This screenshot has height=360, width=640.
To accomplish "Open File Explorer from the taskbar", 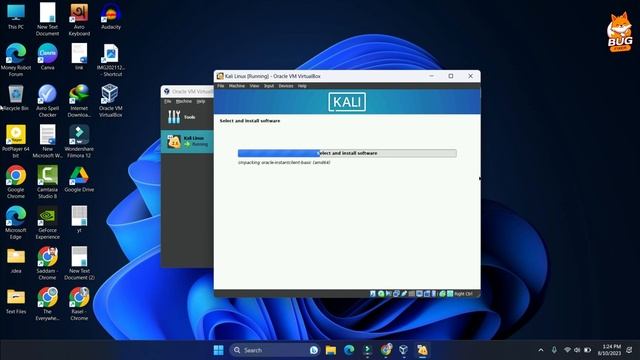I will point(331,350).
